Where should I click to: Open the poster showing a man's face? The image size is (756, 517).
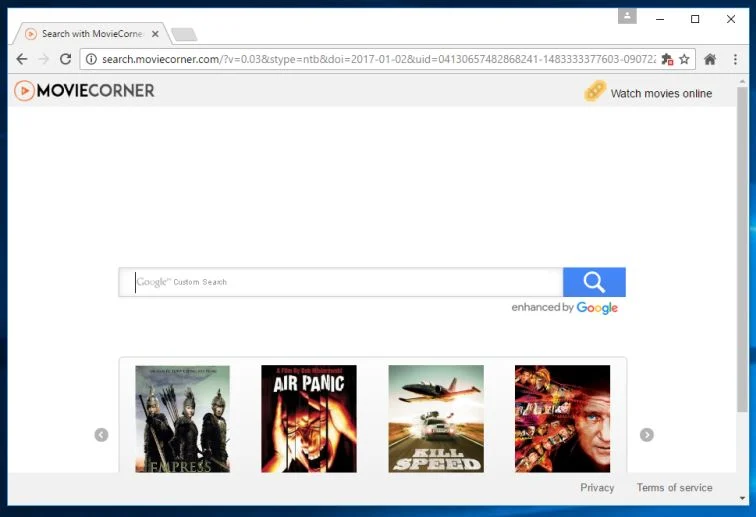(x=562, y=419)
